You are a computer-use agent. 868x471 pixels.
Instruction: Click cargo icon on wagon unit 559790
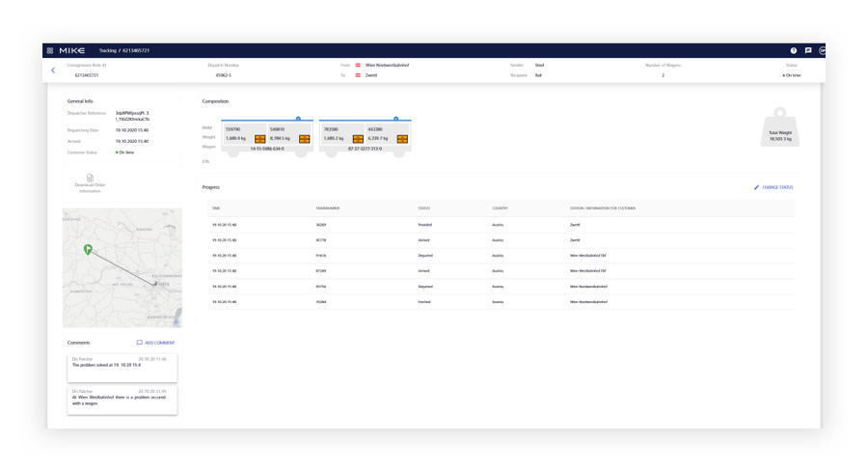coord(260,139)
